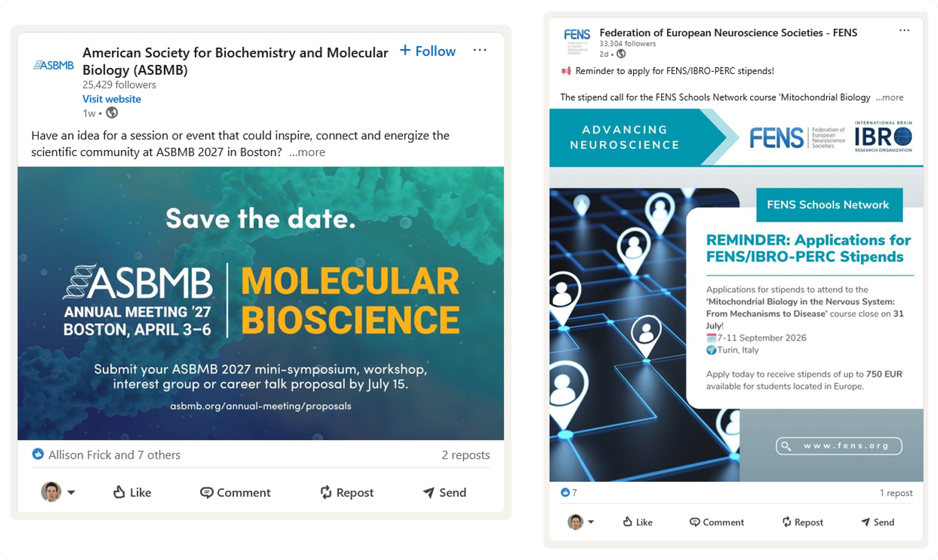Like the FENS stipends post
The width and height of the screenshot is (938, 560).
point(638,522)
